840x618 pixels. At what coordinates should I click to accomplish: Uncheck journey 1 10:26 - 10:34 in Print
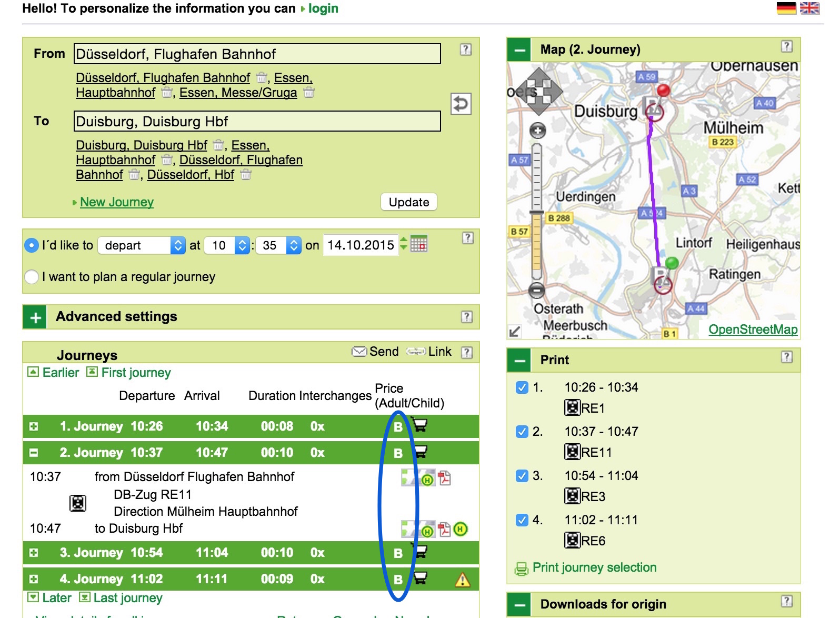click(x=522, y=387)
